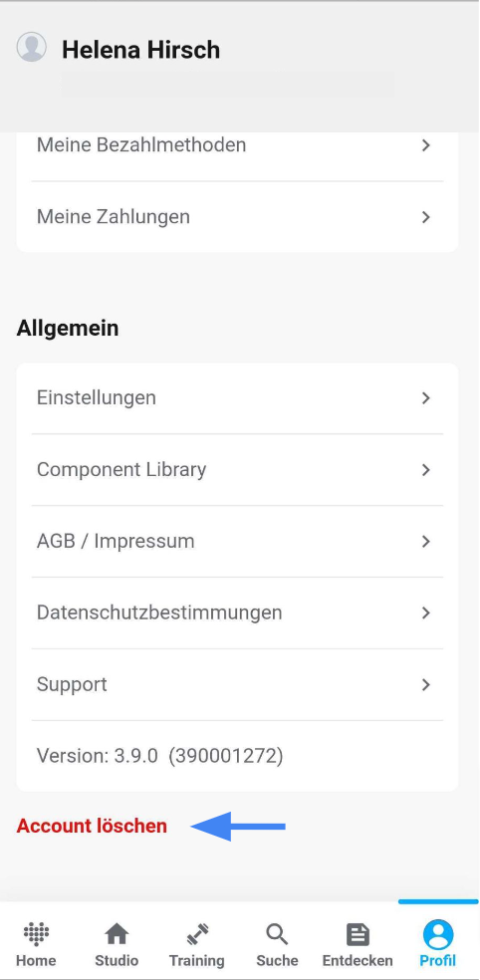Tap the Home dotted-heart icon
This screenshot has width=480, height=980.
tap(36, 934)
